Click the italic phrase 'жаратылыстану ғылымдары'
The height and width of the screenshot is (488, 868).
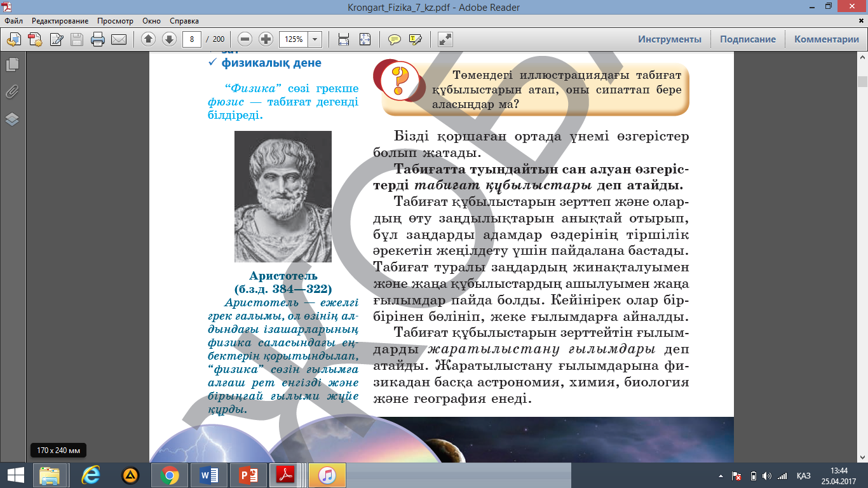pos(542,349)
